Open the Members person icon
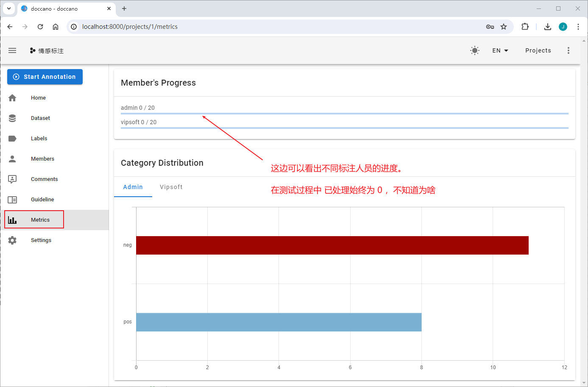588x387 pixels. [12, 159]
